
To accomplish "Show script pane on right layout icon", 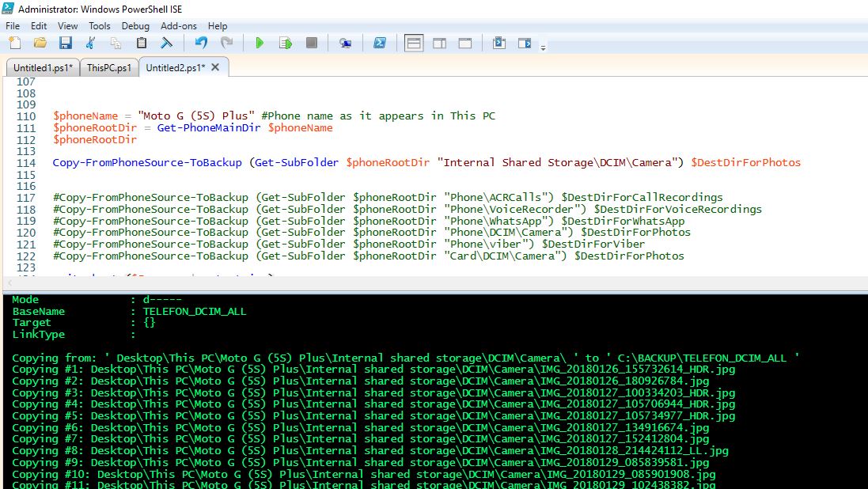I will [439, 43].
